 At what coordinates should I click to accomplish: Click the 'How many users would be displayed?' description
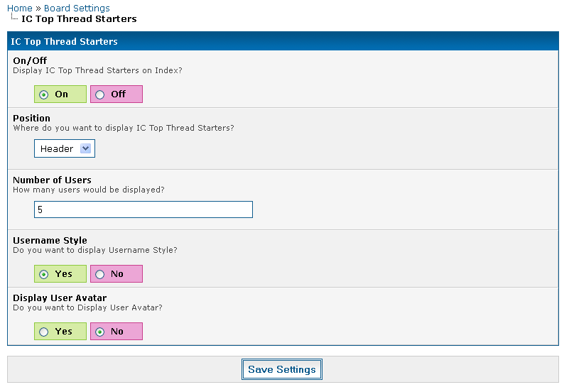[x=89, y=190]
